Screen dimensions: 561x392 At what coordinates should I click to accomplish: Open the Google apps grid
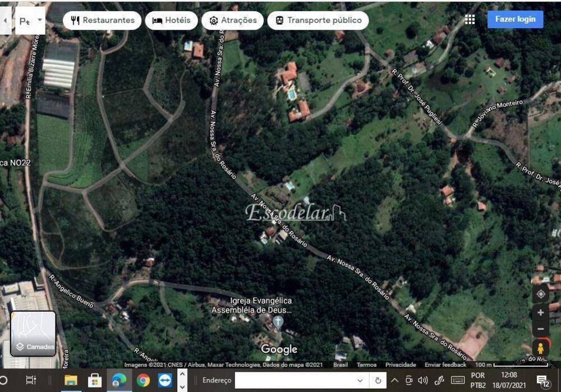470,19
